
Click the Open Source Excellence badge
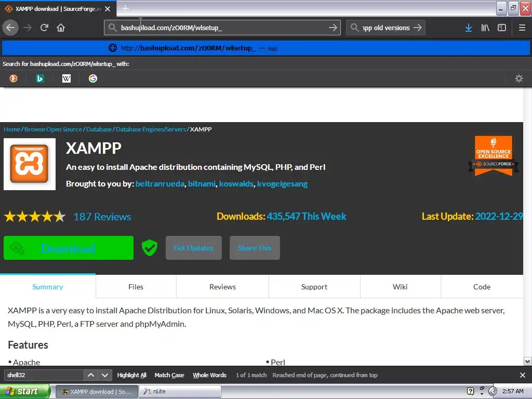click(x=494, y=156)
